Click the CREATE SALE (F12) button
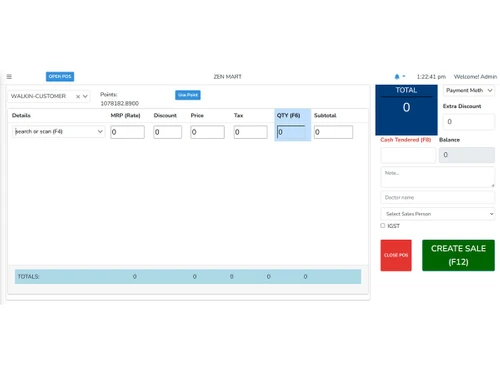The width and height of the screenshot is (500, 375). pyautogui.click(x=458, y=255)
